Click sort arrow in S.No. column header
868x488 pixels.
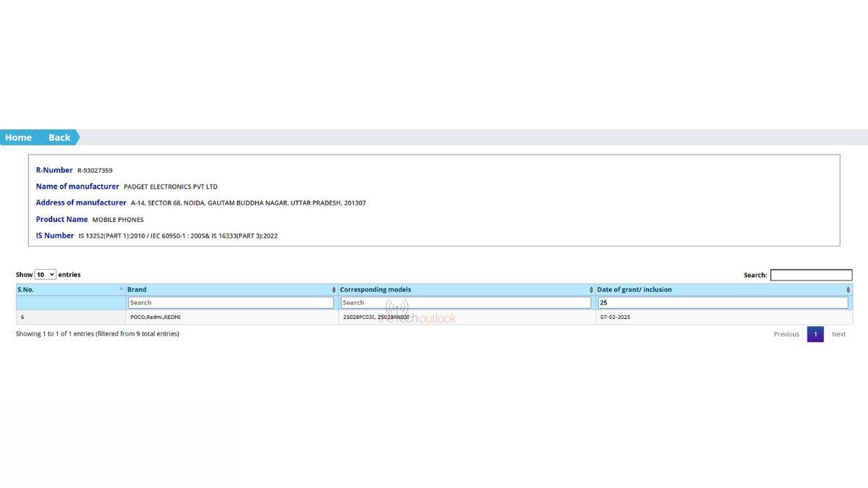pyautogui.click(x=121, y=289)
